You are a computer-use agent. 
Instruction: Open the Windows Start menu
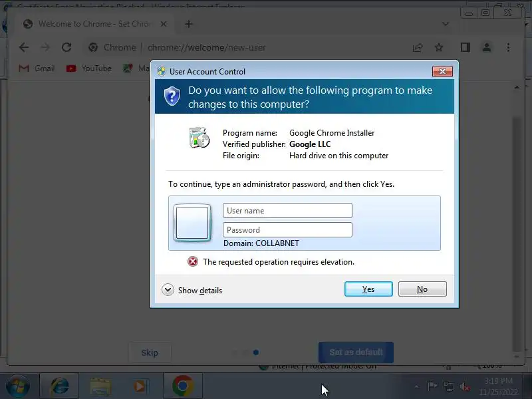tap(17, 386)
